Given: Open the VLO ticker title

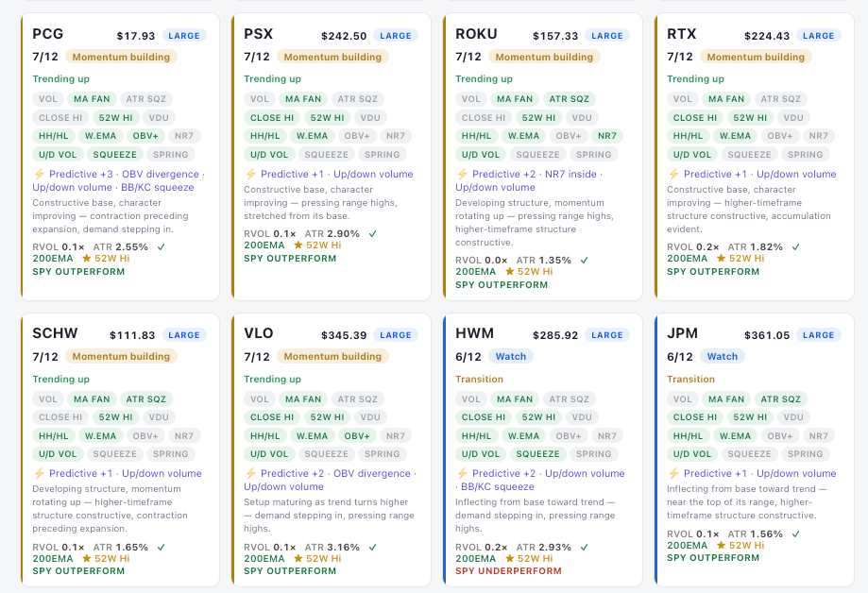Looking at the screenshot, I should point(259,333).
